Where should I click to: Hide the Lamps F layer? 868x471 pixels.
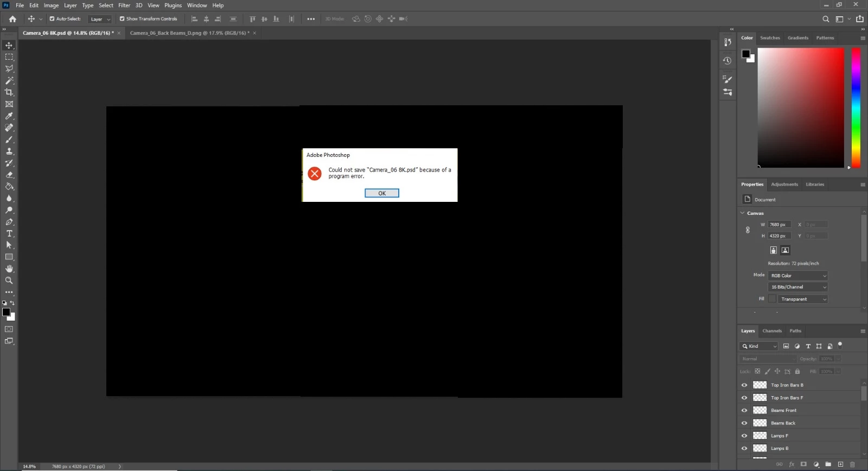(x=744, y=436)
